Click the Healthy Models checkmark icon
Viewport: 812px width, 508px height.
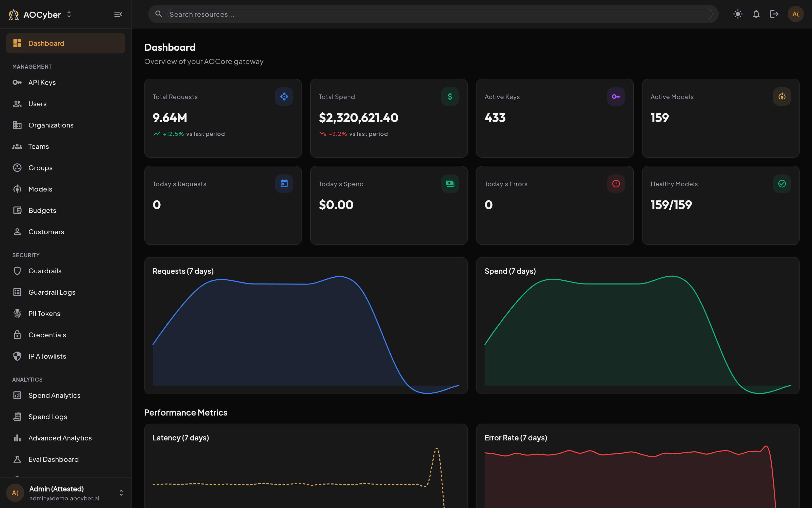782,184
